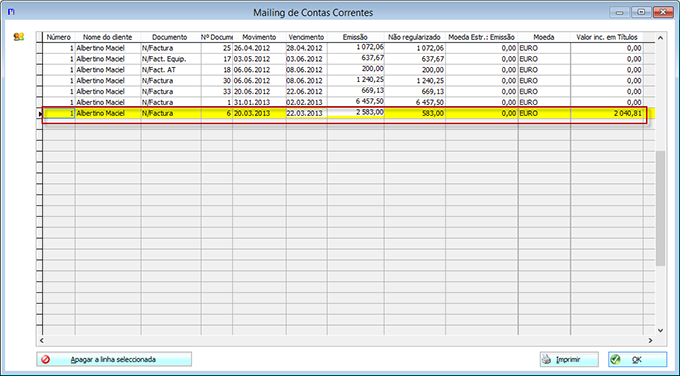Select movement date 03.05.2012
Viewport: 680px width, 376px height.
coord(259,59)
